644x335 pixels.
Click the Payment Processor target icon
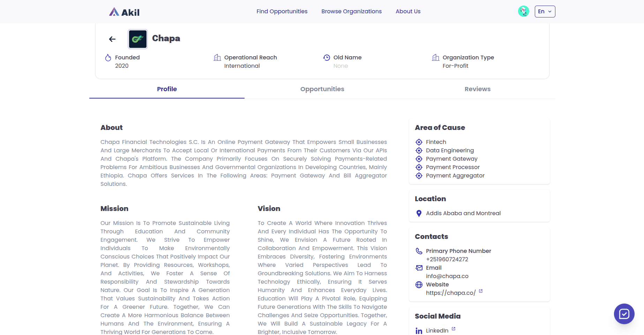(419, 167)
